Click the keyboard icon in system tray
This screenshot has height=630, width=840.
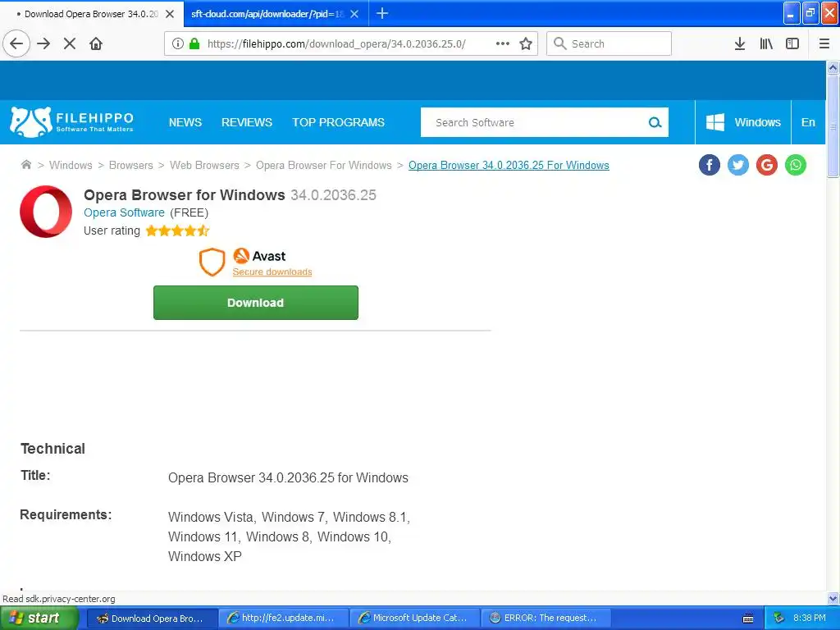748,619
